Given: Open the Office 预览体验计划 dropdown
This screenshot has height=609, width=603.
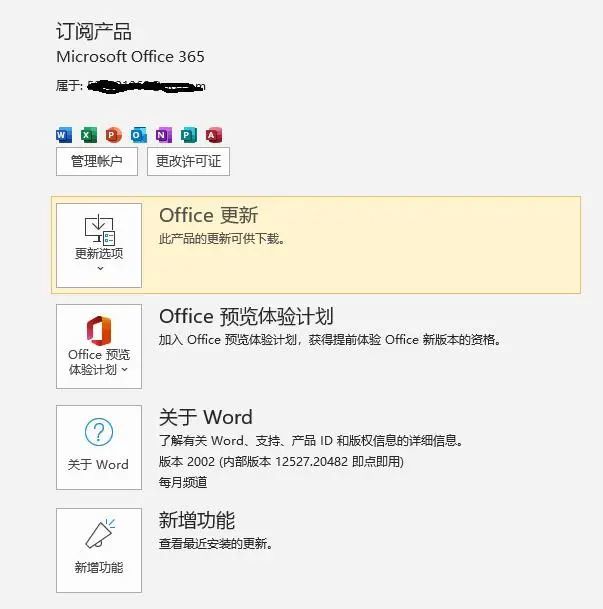Looking at the screenshot, I should [x=99, y=346].
